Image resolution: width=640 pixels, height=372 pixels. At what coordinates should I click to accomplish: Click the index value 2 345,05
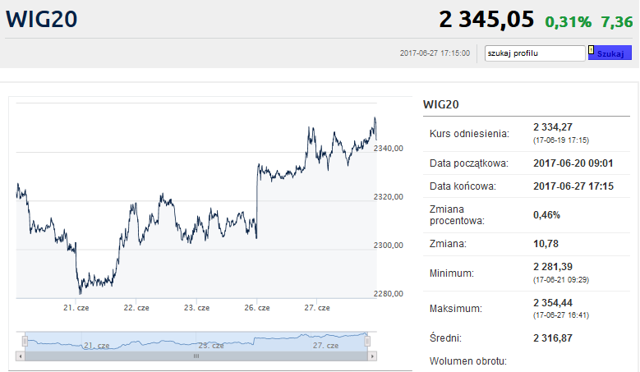tap(486, 19)
